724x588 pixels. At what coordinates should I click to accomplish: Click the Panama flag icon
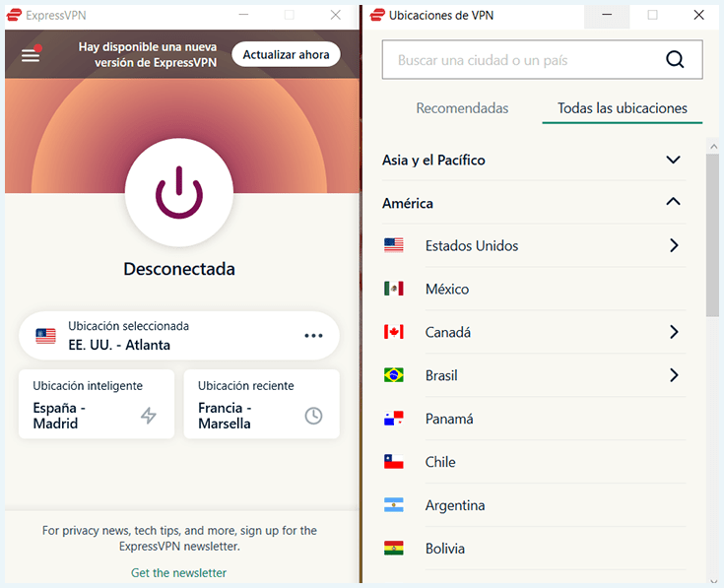[x=393, y=419]
